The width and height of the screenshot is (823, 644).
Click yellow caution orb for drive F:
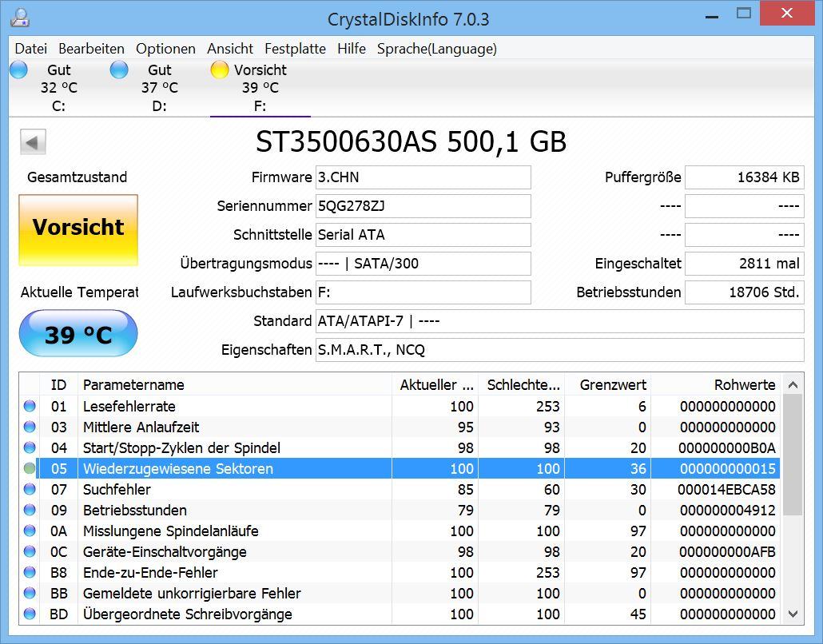(220, 70)
